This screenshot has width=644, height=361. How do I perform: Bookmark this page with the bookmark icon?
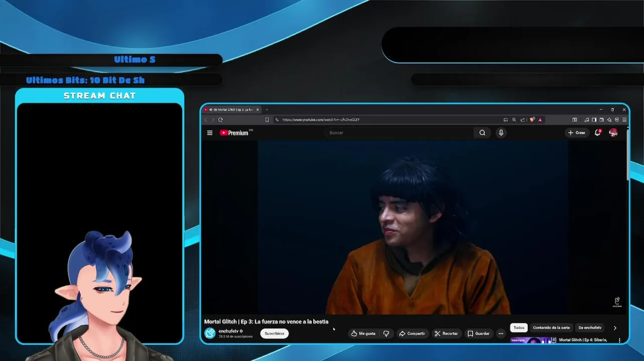click(x=267, y=120)
